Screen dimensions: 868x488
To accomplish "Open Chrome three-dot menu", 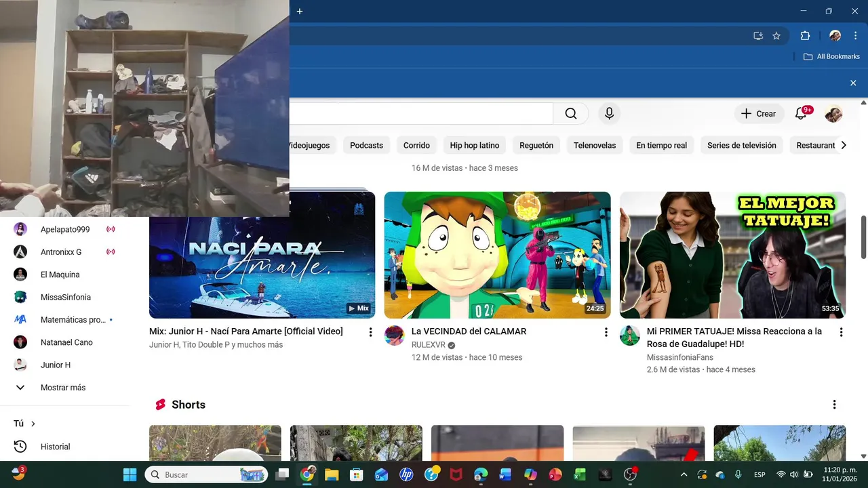I will [855, 36].
